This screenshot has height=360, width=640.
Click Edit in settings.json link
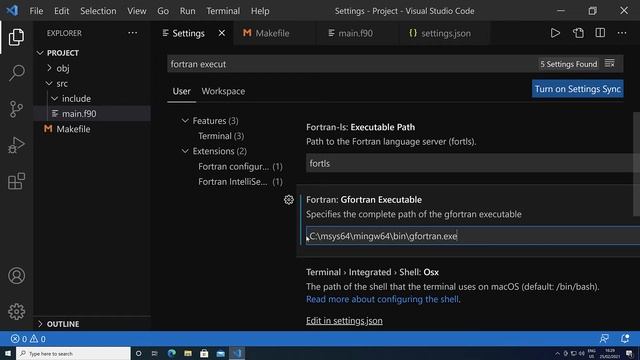click(x=344, y=320)
